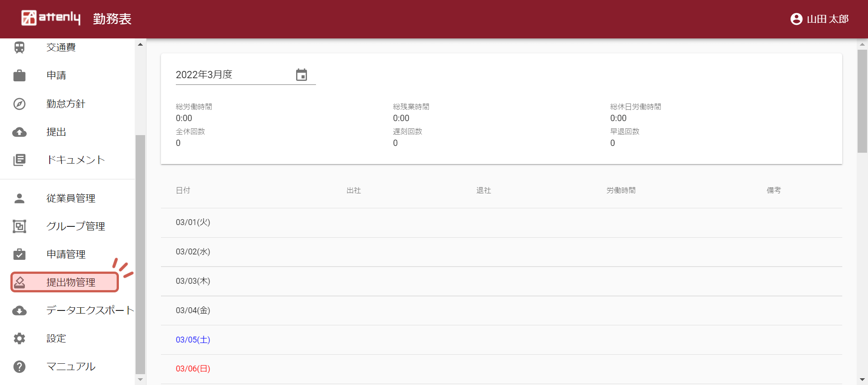The image size is (868, 385).
Task: Click the compass icon for 勤怠方針
Action: 19,104
